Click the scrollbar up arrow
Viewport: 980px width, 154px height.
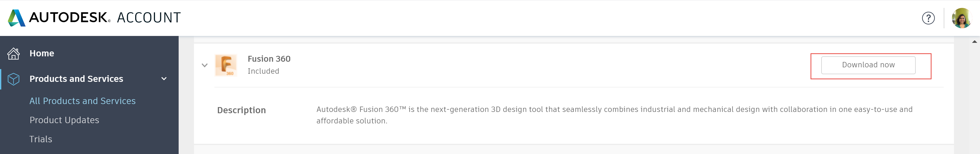coord(974,42)
